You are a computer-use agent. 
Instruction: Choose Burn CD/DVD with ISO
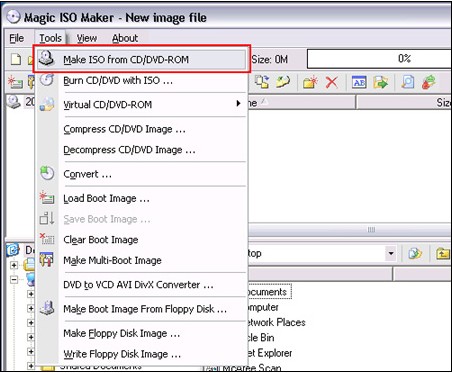[x=141, y=80]
